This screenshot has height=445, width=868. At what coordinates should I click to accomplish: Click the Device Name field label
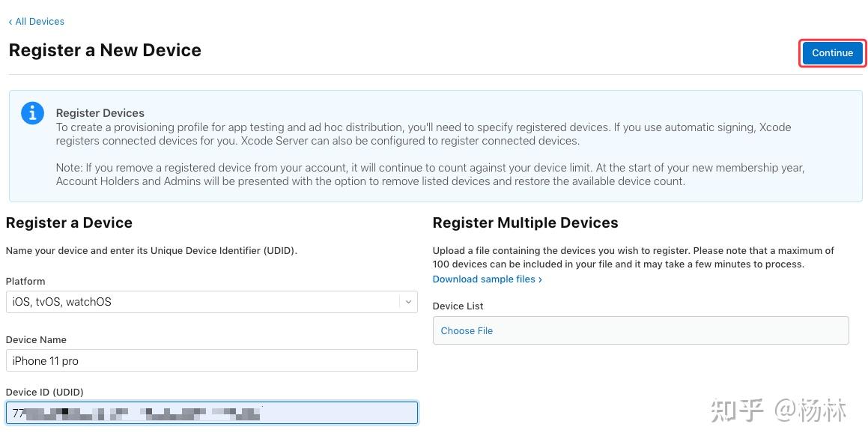click(x=36, y=339)
